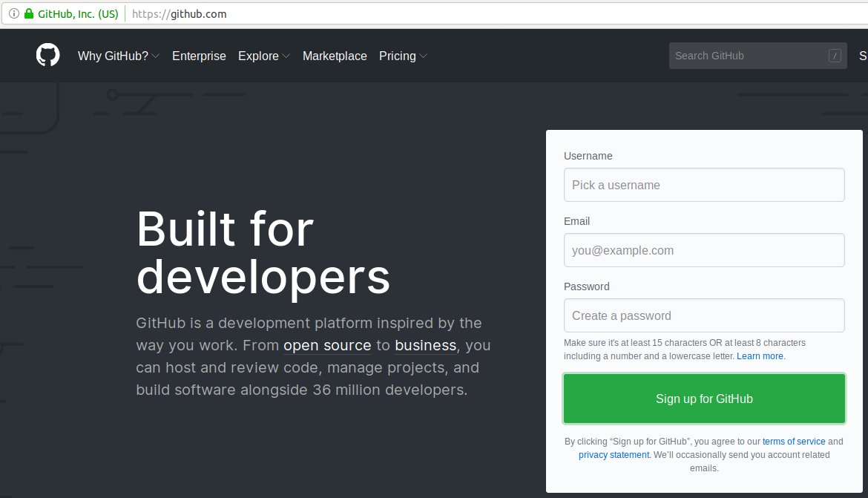
Task: Click the "Learn more" password requirements link
Action: pyautogui.click(x=760, y=356)
